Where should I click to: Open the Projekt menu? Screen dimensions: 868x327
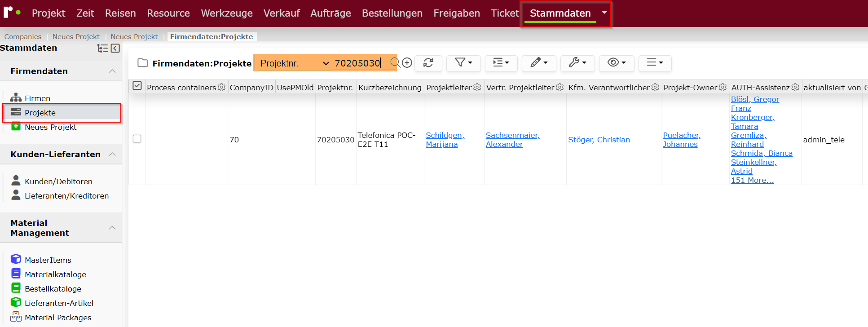(48, 13)
